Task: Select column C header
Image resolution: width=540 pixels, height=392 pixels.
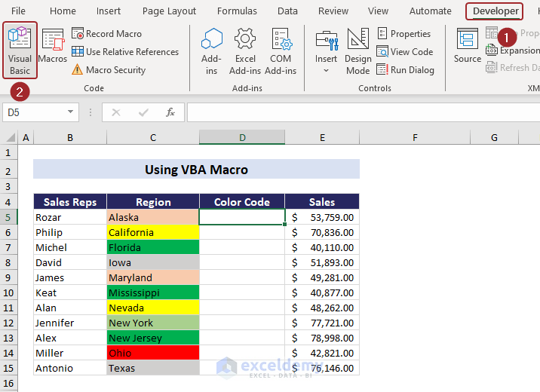Action: pos(153,138)
